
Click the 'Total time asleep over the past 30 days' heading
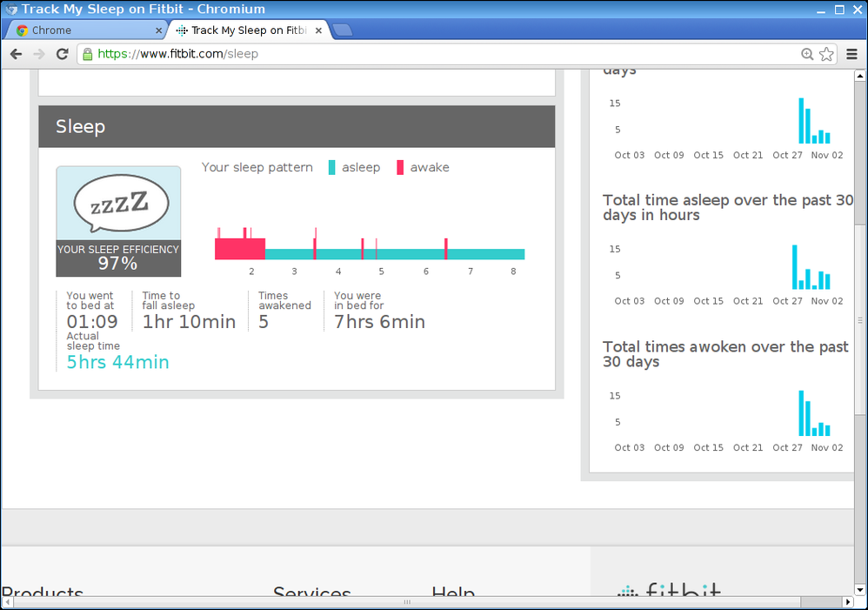[728, 207]
